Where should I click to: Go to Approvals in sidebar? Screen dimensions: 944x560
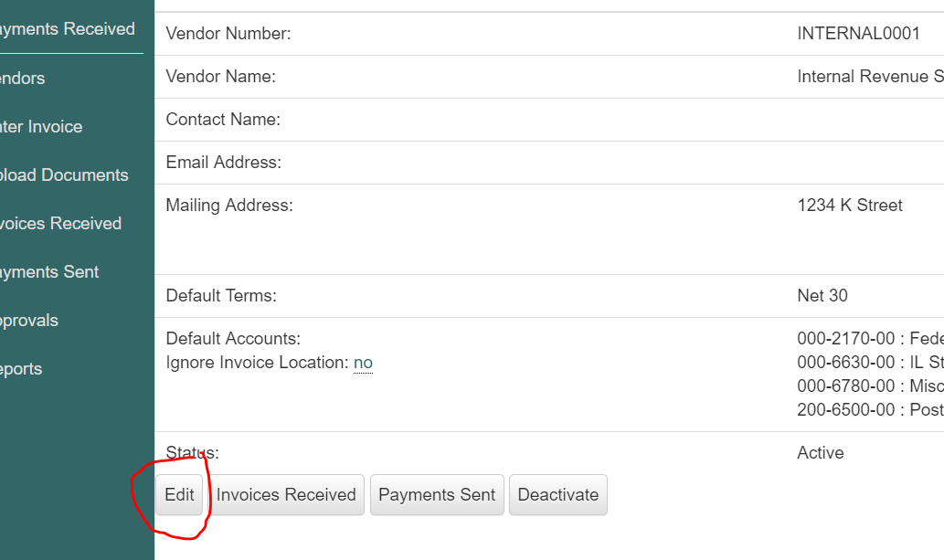pyautogui.click(x=29, y=321)
